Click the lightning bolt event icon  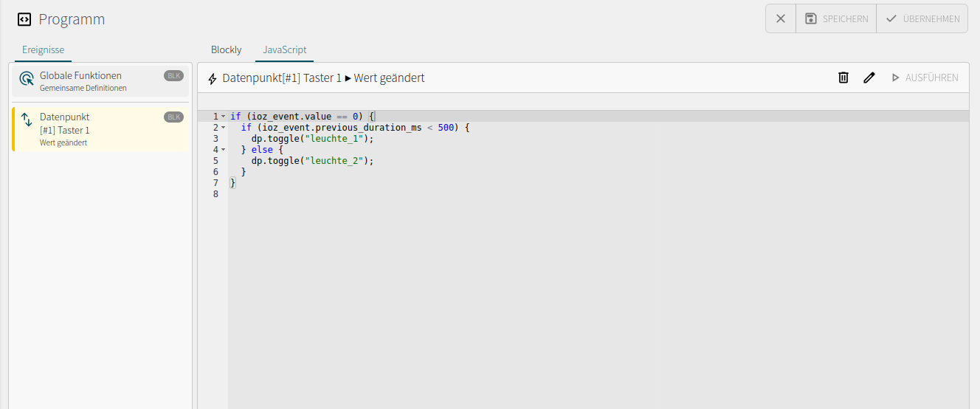tap(213, 78)
